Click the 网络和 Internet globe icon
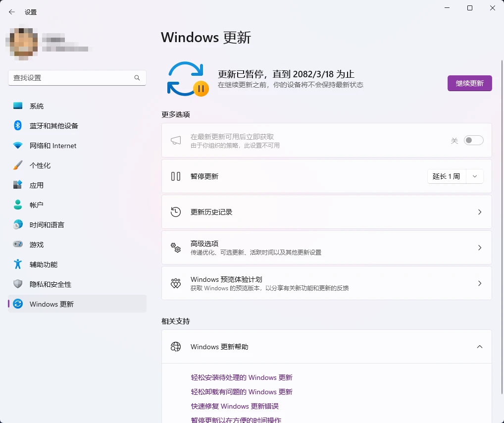504x423 pixels. pos(18,145)
